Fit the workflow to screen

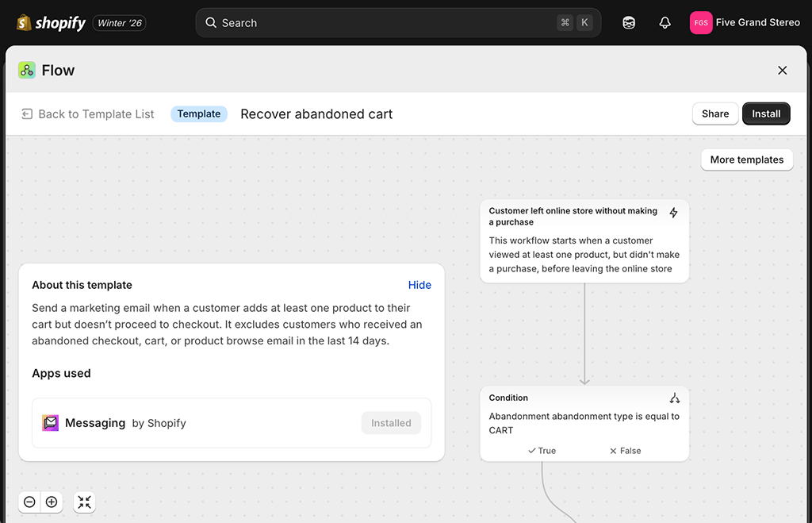pyautogui.click(x=84, y=502)
